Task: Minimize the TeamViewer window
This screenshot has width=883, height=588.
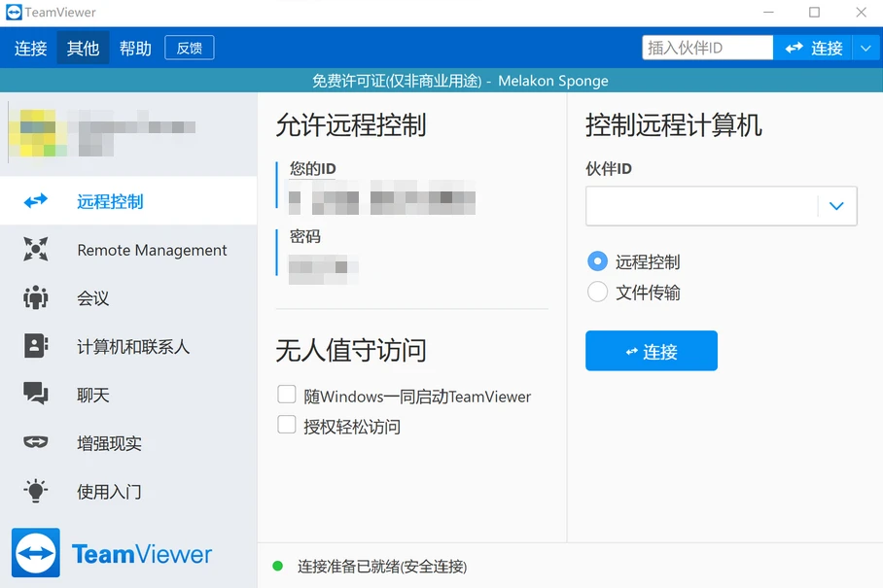Action: tap(768, 12)
